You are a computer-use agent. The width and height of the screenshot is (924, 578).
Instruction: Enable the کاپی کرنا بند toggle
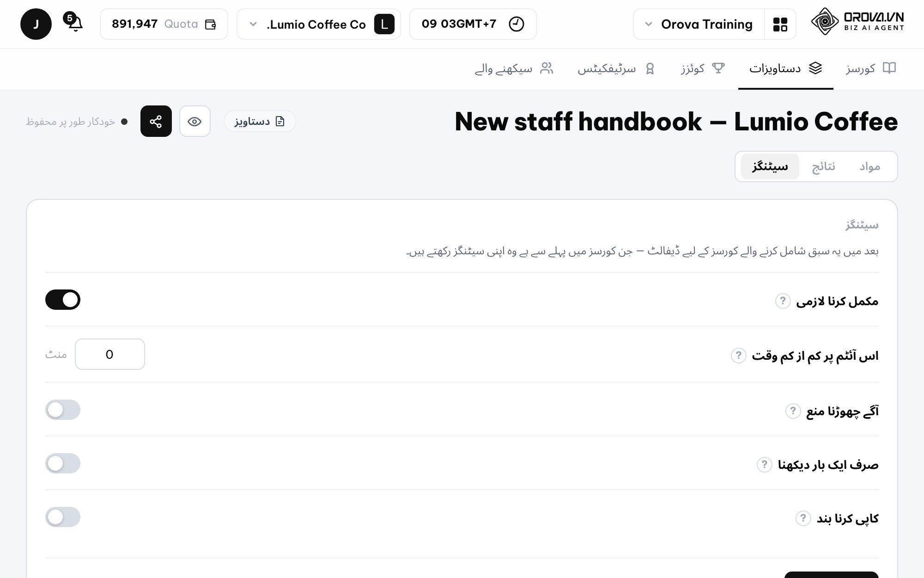pyautogui.click(x=63, y=517)
